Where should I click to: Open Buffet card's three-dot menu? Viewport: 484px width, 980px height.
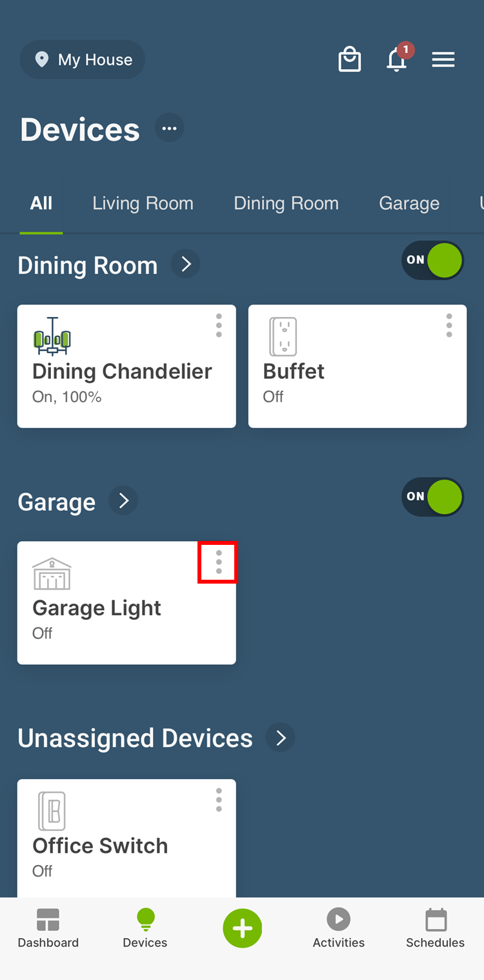point(449,325)
